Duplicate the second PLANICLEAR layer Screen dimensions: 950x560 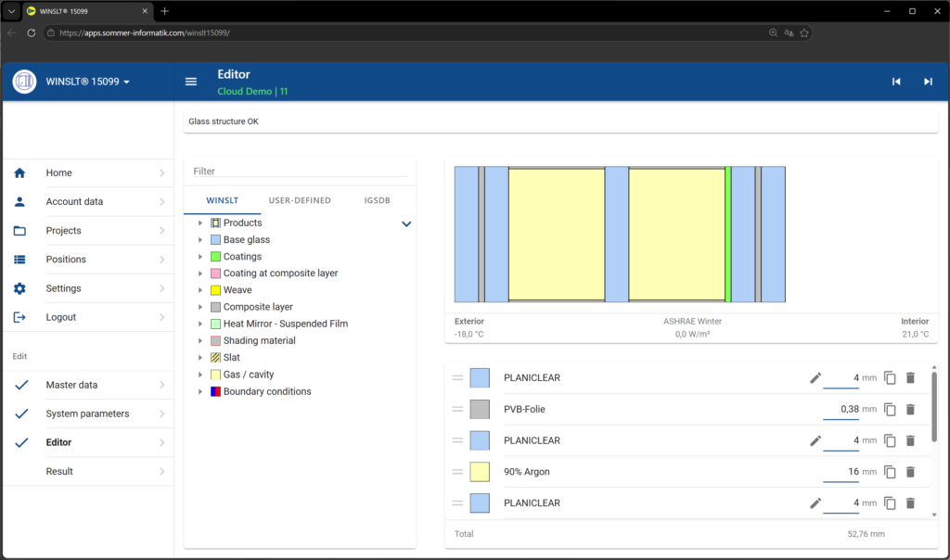890,440
